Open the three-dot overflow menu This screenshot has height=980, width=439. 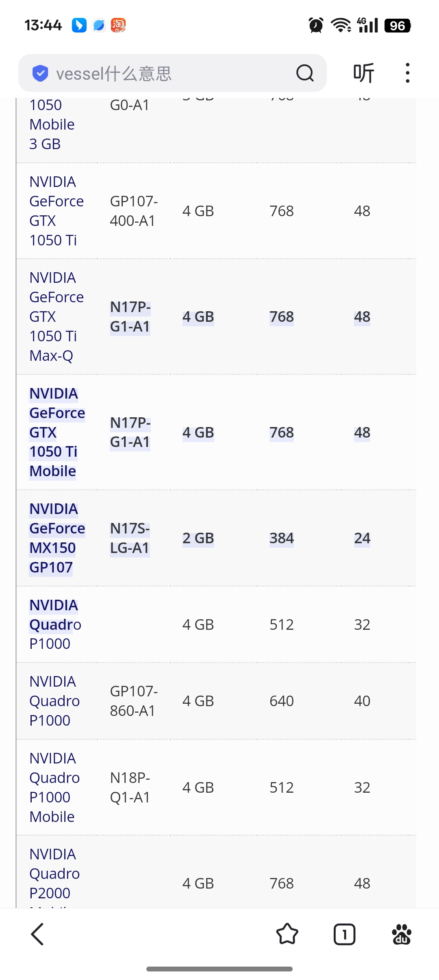click(407, 73)
